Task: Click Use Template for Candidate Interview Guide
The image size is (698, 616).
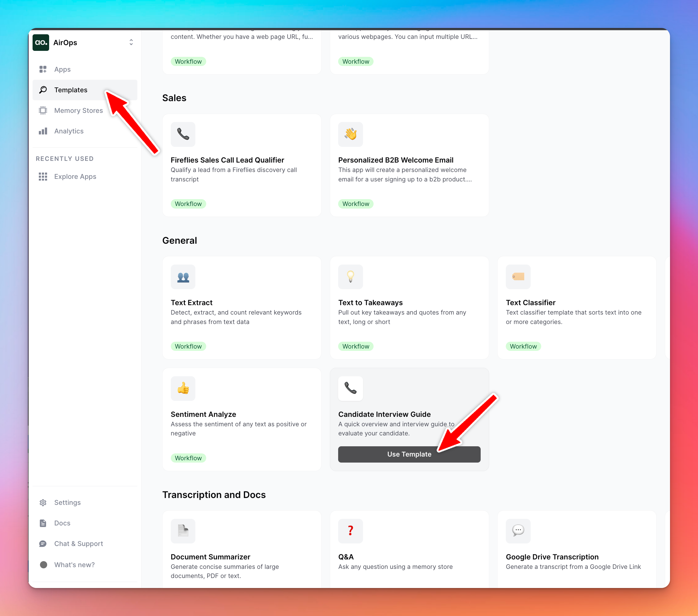Action: (409, 454)
